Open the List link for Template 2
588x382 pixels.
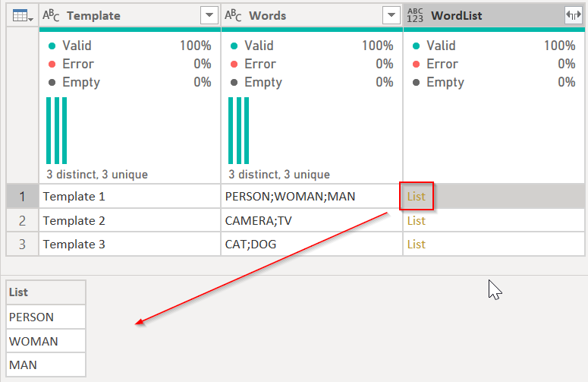pos(417,221)
